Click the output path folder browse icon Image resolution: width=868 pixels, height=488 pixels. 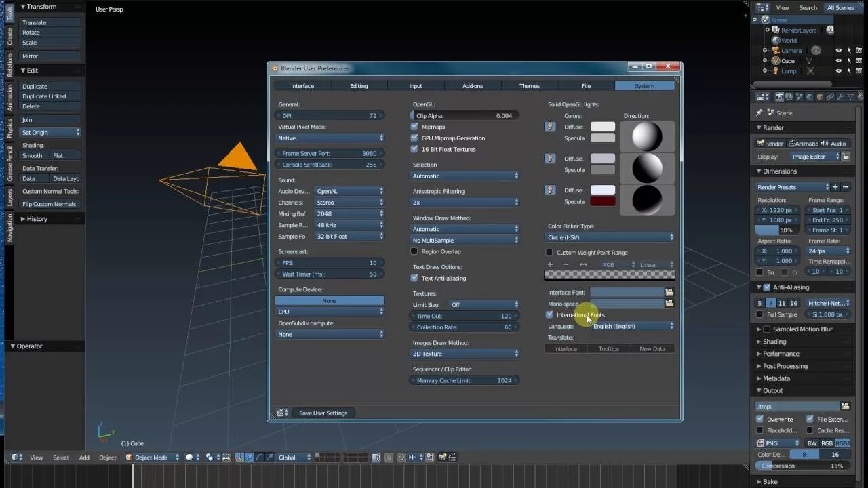pyautogui.click(x=846, y=406)
